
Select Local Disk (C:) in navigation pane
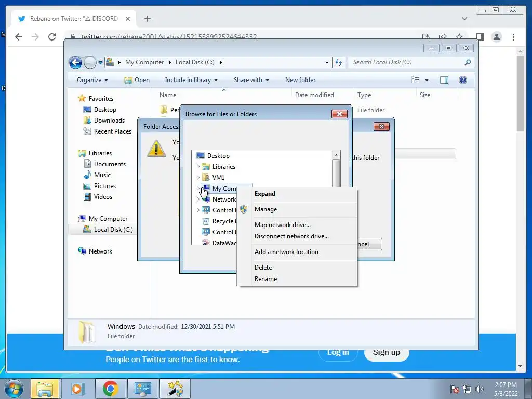pyautogui.click(x=113, y=230)
